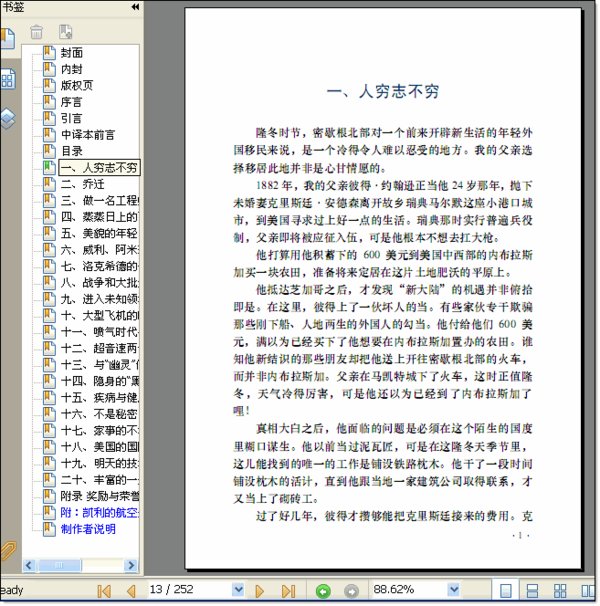Screen dimensions: 600x606
Task: Open the bookmarks sidebar tab icon
Action: tap(7, 38)
